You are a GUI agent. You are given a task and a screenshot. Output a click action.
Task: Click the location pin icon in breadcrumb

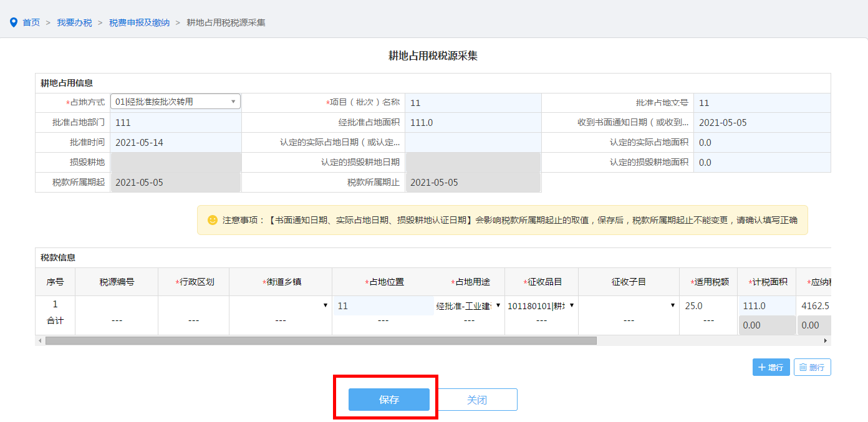(14, 22)
